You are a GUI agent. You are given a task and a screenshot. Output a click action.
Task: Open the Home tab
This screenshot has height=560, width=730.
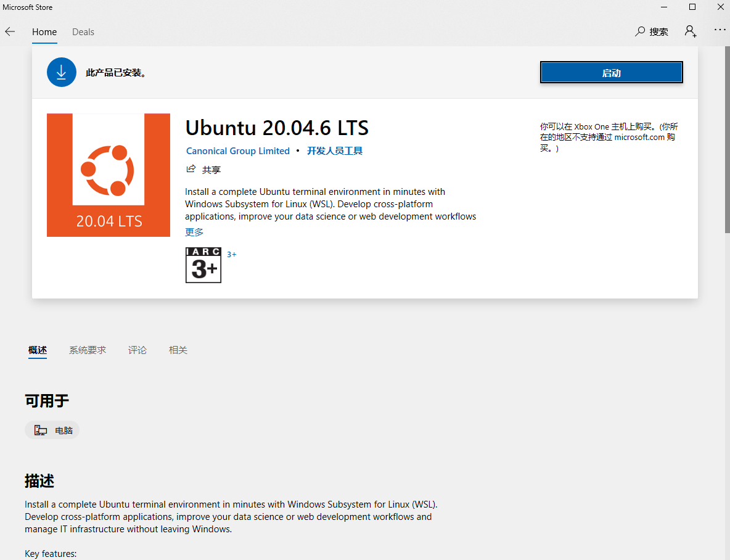click(x=44, y=31)
